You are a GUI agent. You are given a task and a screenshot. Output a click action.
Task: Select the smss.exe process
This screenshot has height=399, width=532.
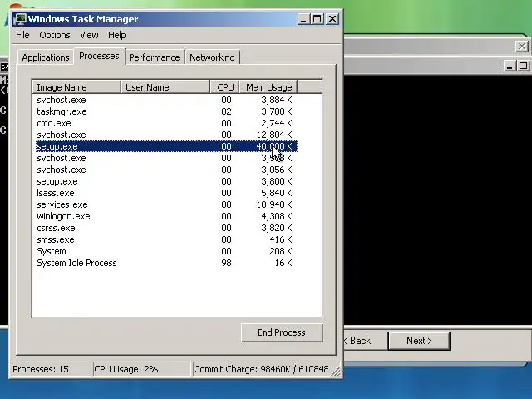(x=166, y=239)
